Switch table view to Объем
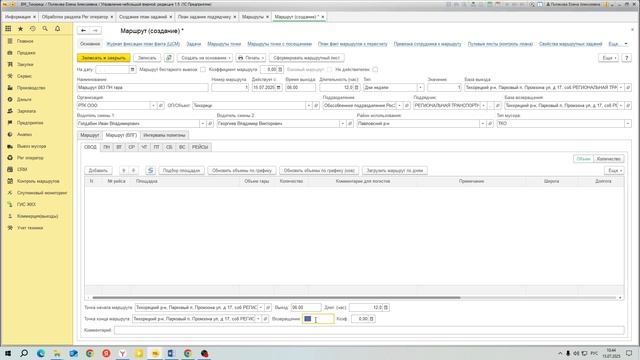This screenshot has height=360, width=640. pos(583,159)
